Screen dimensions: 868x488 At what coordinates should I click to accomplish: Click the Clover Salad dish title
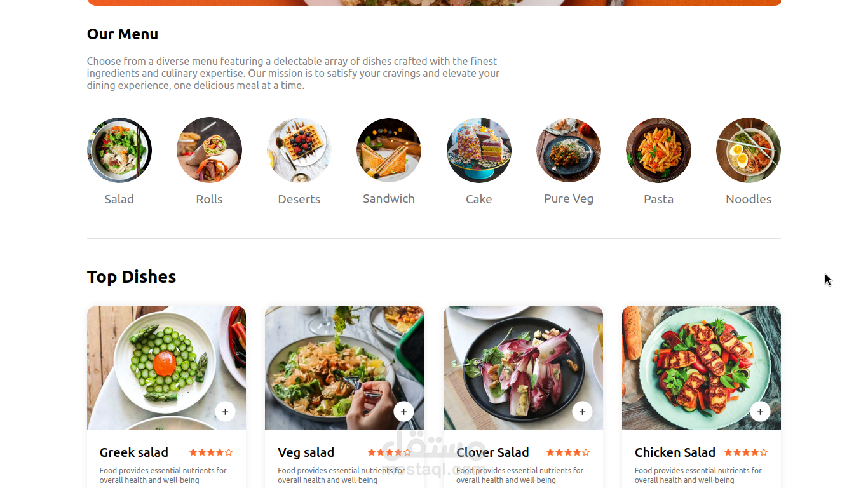point(492,452)
